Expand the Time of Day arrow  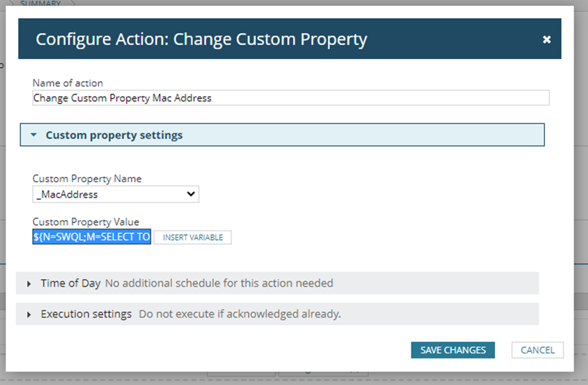pos(29,284)
